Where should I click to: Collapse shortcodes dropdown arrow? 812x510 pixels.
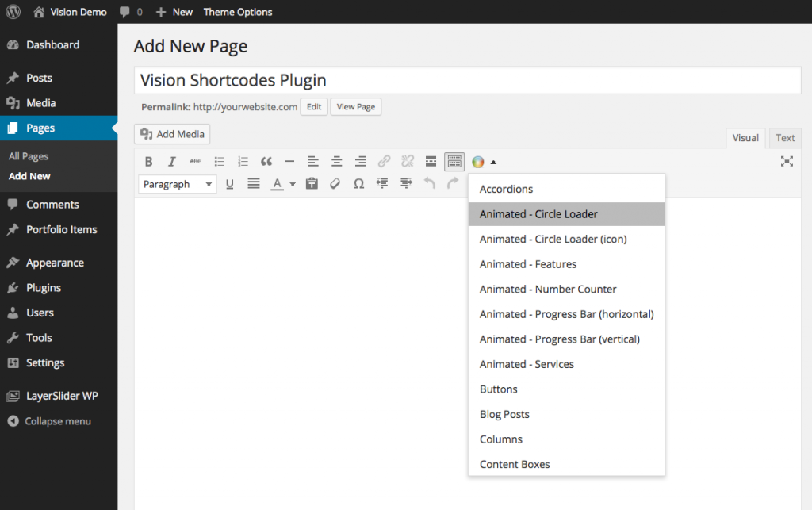pyautogui.click(x=493, y=162)
